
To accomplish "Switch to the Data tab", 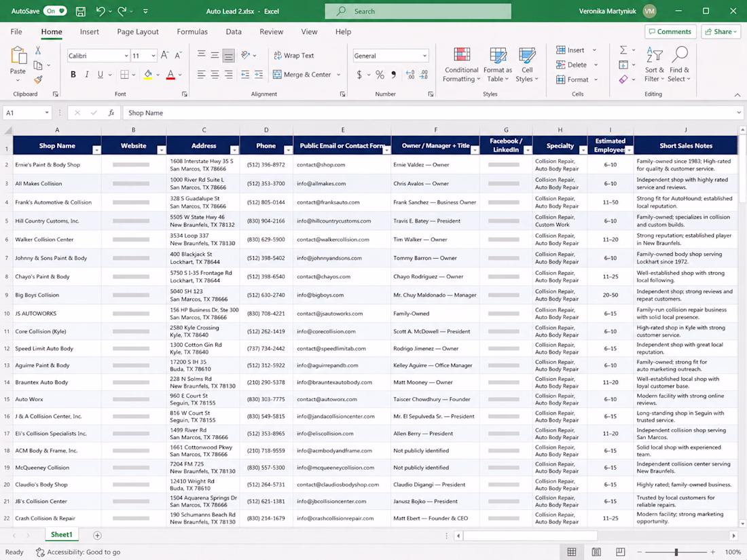I will tap(234, 31).
